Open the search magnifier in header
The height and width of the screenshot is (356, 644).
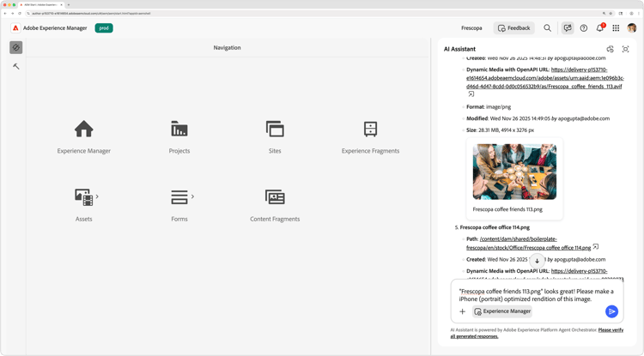pos(548,28)
